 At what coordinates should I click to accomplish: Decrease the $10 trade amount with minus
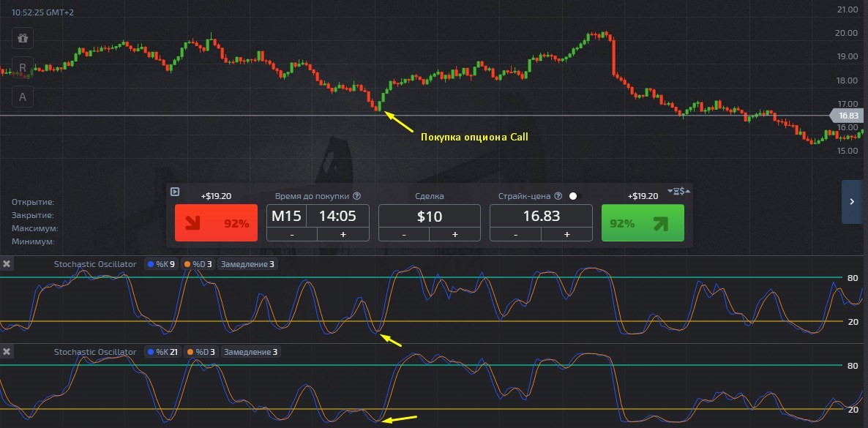(403, 234)
